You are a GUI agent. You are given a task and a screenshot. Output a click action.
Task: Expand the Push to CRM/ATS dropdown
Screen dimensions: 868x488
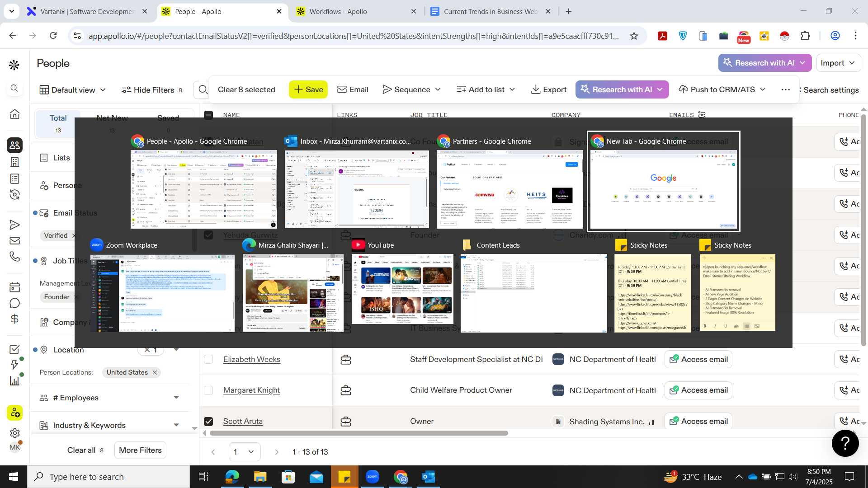(722, 89)
